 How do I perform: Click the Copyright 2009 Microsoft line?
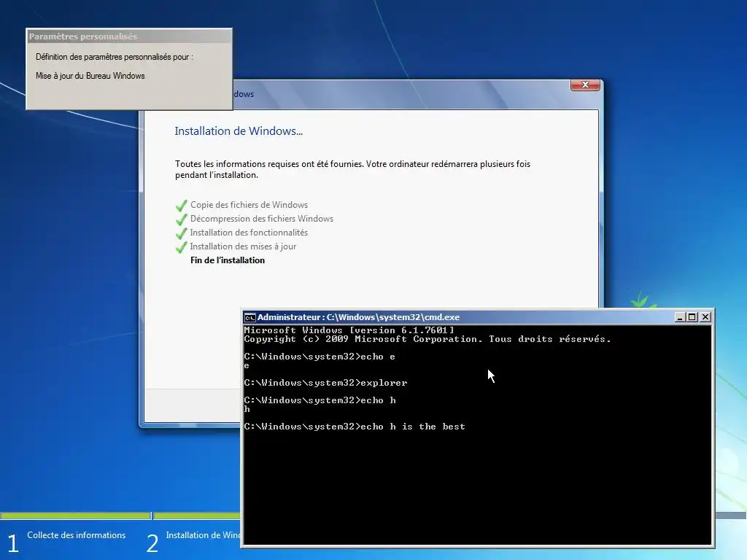427,339
